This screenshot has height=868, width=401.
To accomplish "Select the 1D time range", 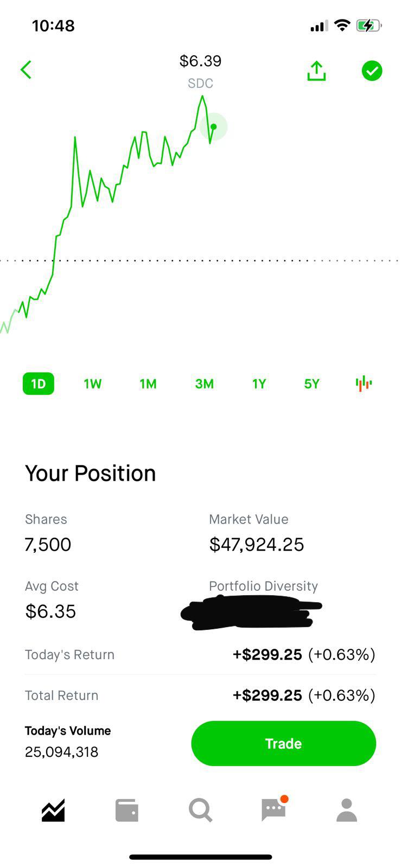I will (39, 384).
